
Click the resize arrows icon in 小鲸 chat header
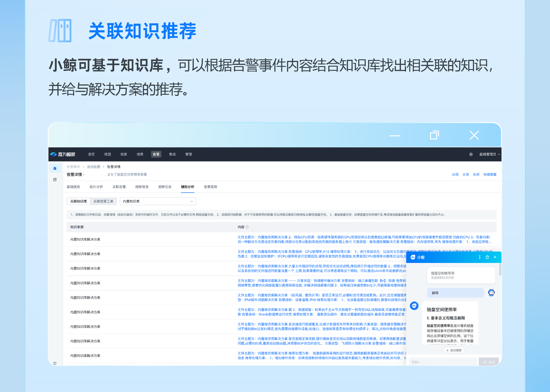(480, 257)
